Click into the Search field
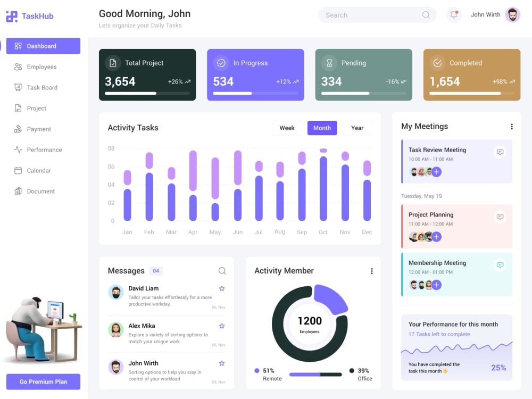The height and width of the screenshot is (399, 532). coord(377,15)
